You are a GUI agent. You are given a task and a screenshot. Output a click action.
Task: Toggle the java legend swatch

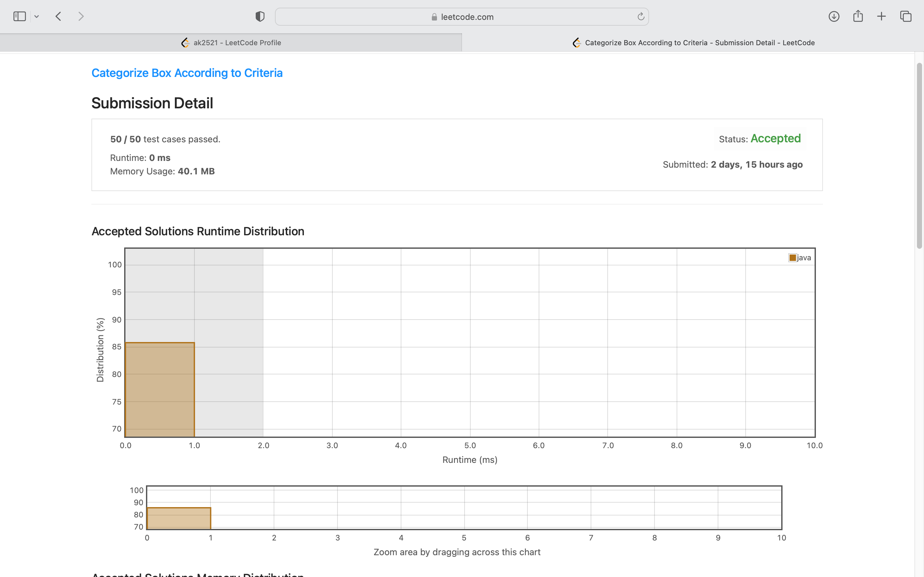click(793, 258)
